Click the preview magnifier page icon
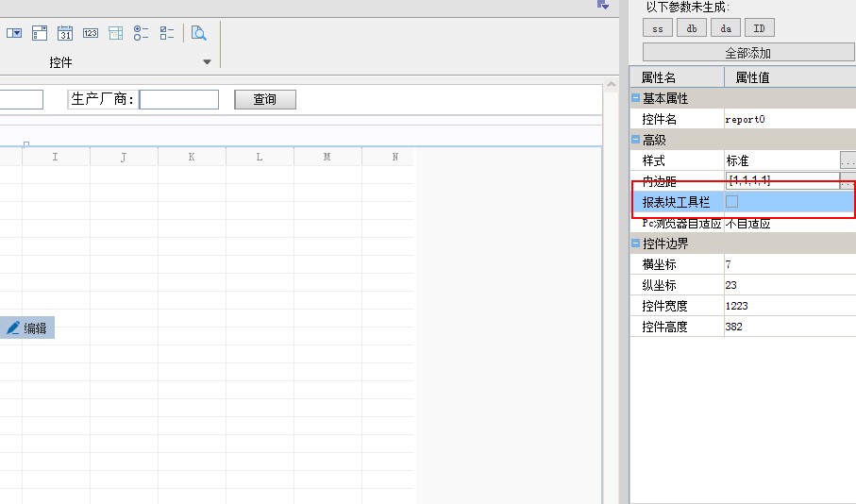Image resolution: width=856 pixels, height=504 pixels. (199, 33)
